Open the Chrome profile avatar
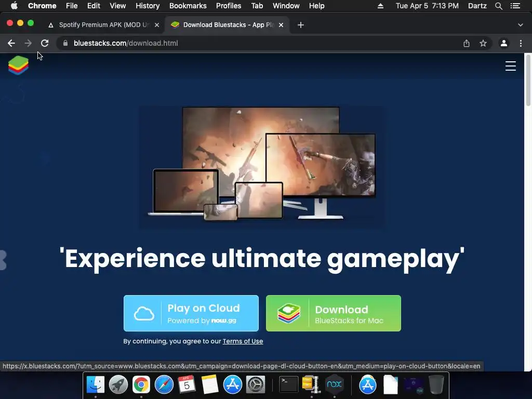 (504, 43)
